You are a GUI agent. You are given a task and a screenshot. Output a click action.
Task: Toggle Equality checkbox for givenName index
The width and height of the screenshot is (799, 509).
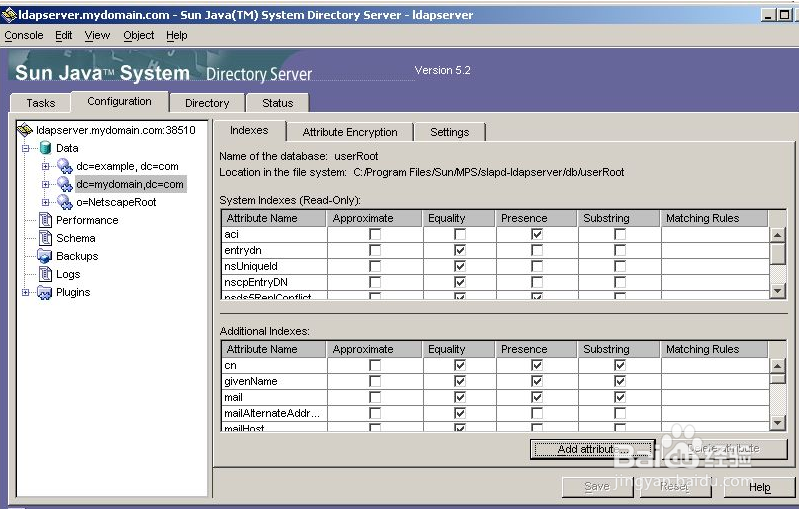point(460,381)
